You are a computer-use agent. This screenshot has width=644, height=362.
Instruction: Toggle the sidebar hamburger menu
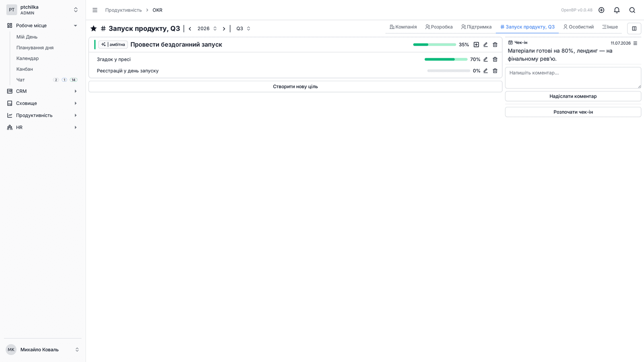95,10
